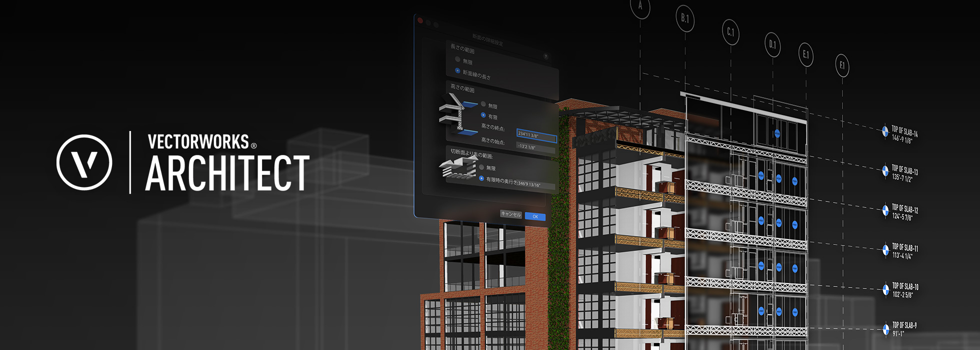Click the 113'-4 1/4" elevation value

point(903,255)
